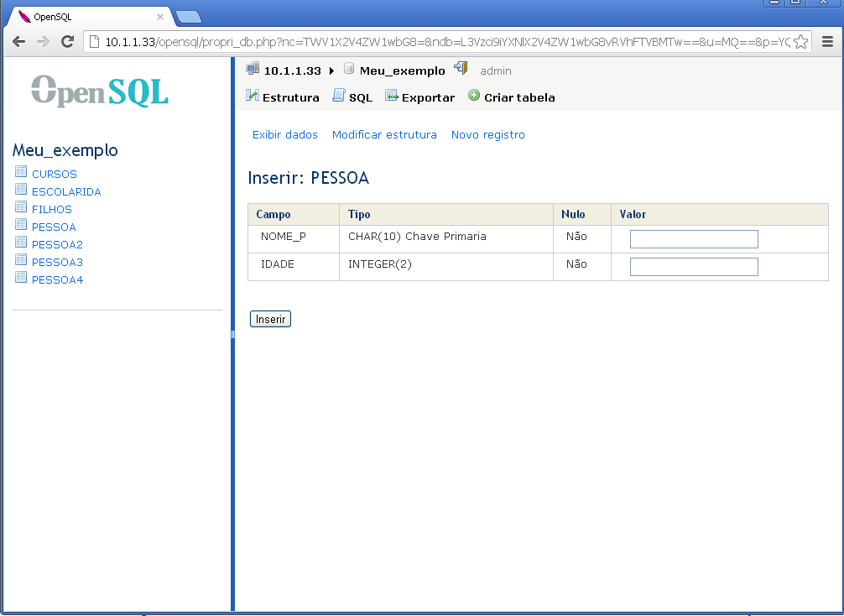Click the table icon beside PESSOA3
The width and height of the screenshot is (844, 616).
21,260
